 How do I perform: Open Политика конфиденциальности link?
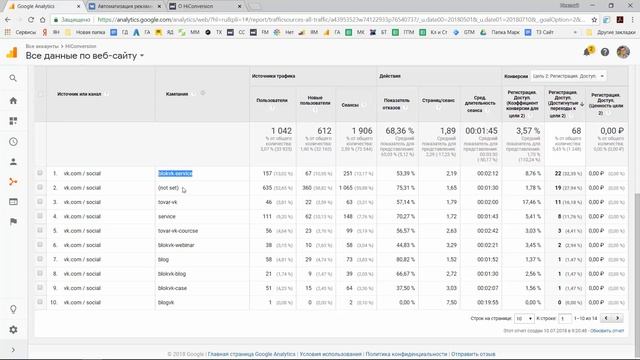click(406, 354)
